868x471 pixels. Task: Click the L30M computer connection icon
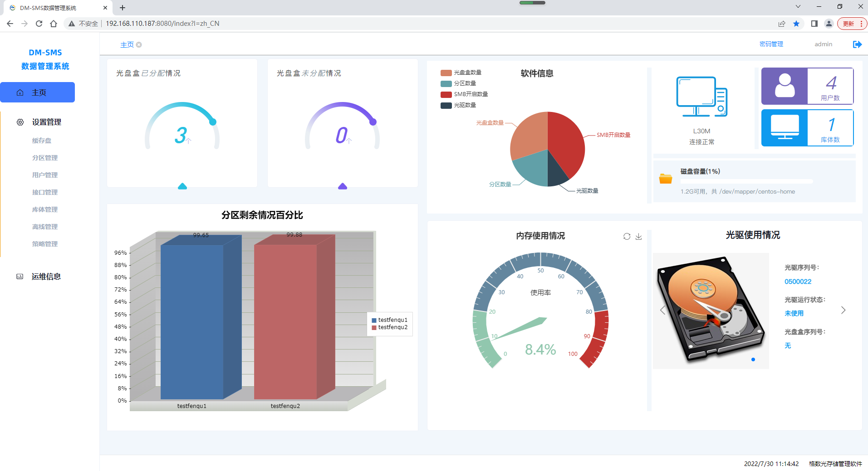(701, 97)
